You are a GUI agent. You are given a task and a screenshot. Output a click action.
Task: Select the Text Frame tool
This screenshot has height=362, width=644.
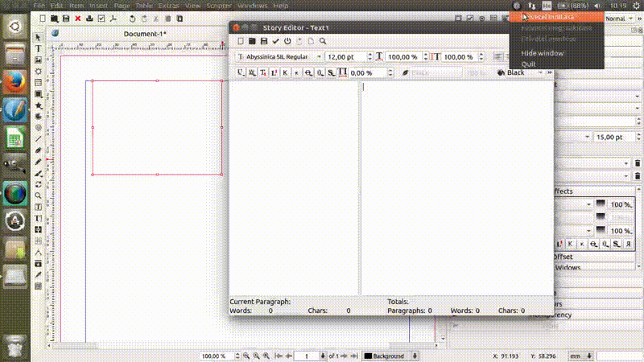click(38, 48)
